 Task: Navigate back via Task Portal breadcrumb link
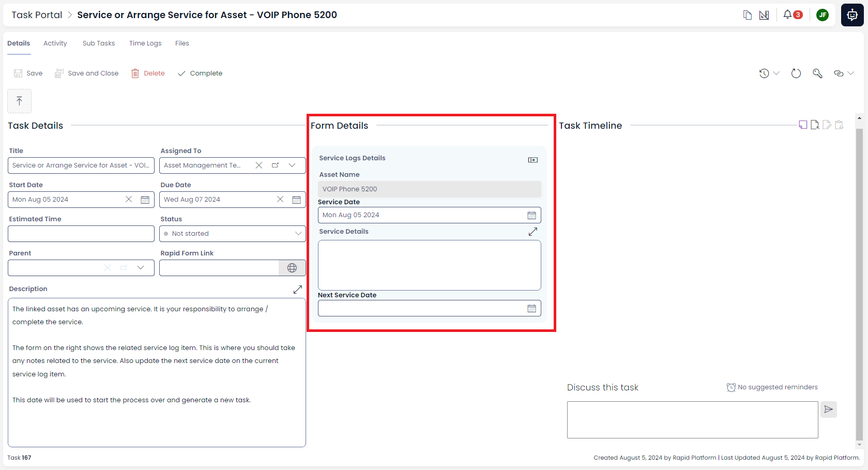click(x=36, y=14)
